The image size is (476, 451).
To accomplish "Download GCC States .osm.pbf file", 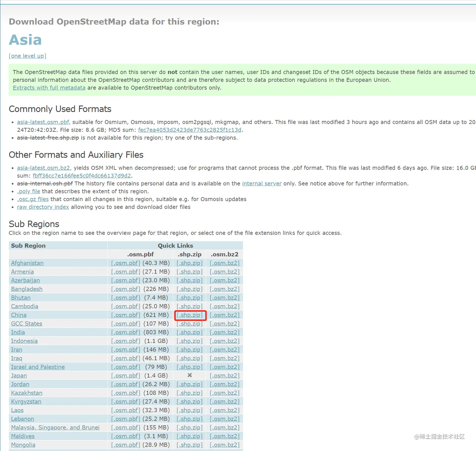I will click(126, 324).
